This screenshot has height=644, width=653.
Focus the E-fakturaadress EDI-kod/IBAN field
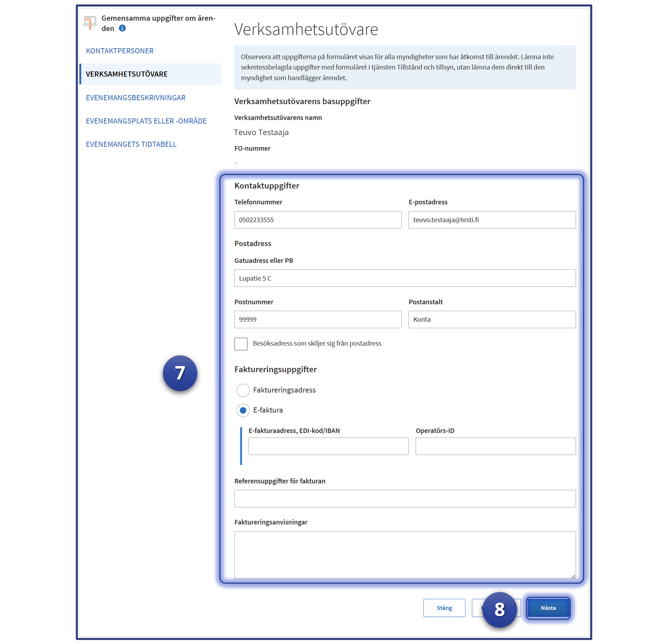[x=328, y=447]
